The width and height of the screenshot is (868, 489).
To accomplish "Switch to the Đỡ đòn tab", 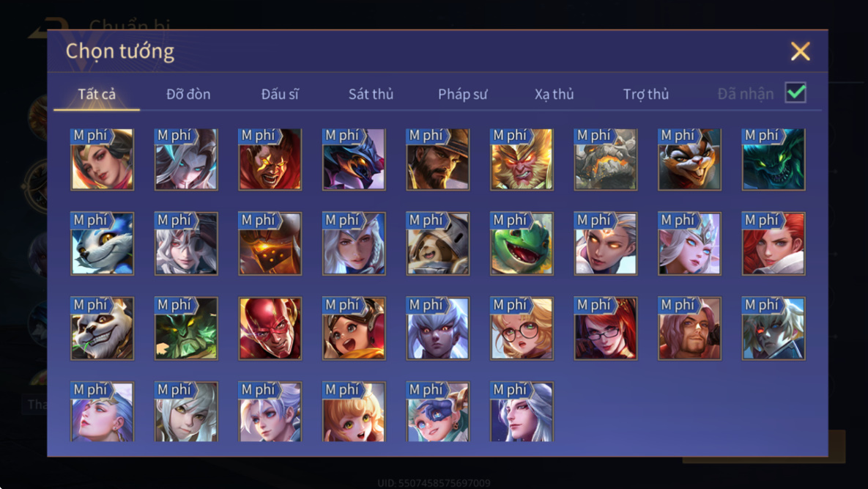I will pos(188,94).
